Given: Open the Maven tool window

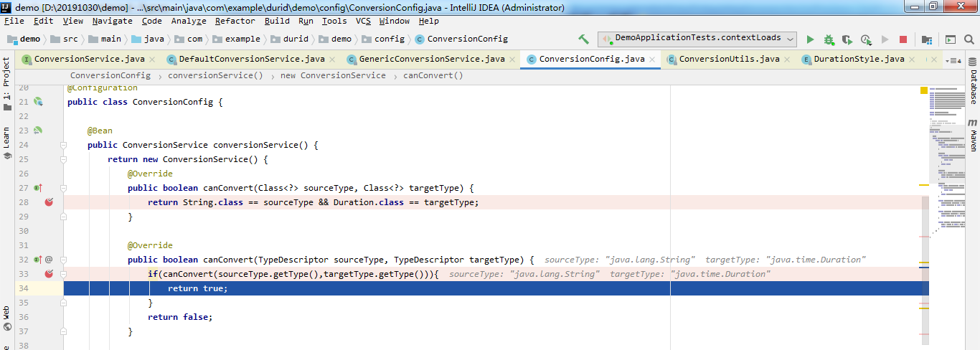Looking at the screenshot, I should pos(973,135).
